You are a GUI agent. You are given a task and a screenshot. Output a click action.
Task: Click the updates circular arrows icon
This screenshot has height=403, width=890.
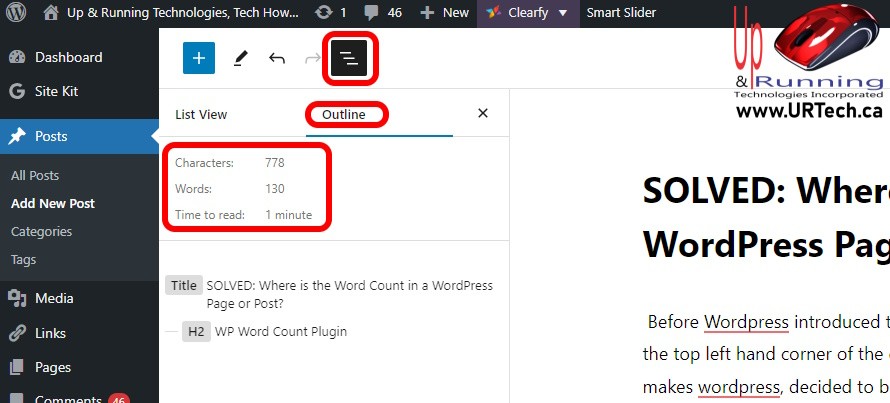pyautogui.click(x=324, y=13)
